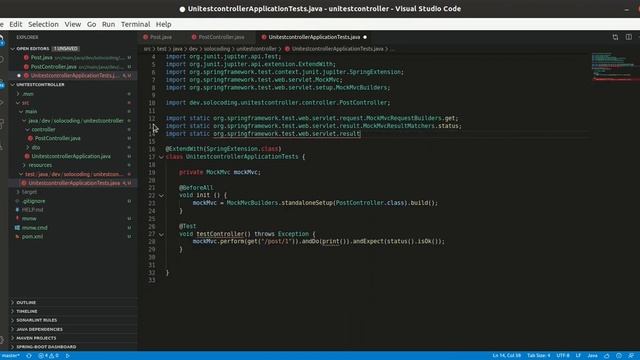Open the Selection menu
This screenshot has height=360, width=640.
click(43, 24)
